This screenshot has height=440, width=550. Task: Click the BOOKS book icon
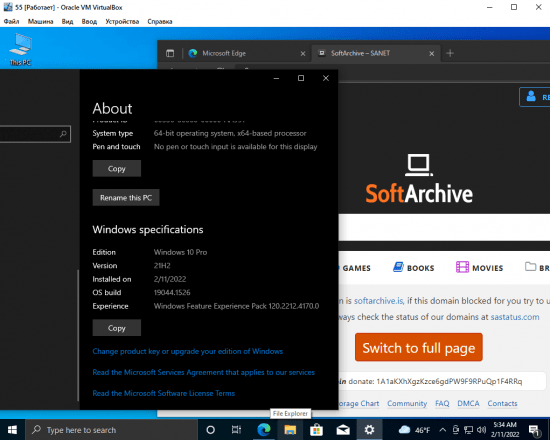pos(398,267)
